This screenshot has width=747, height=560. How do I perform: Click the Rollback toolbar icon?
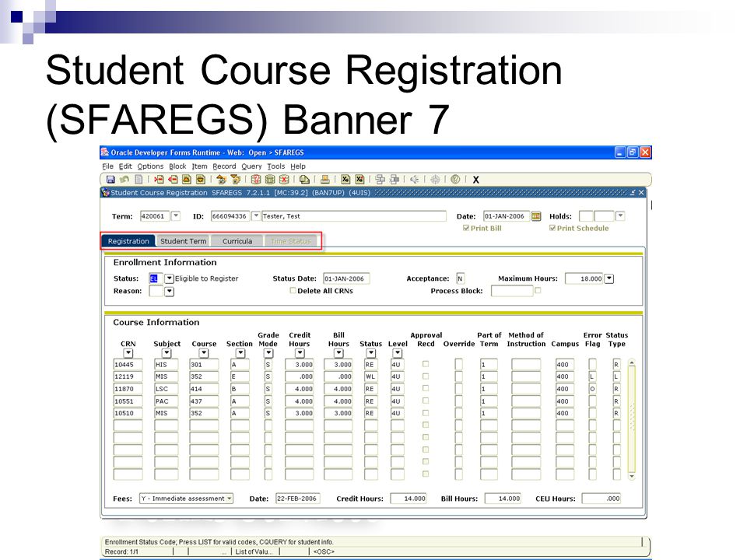click(124, 180)
